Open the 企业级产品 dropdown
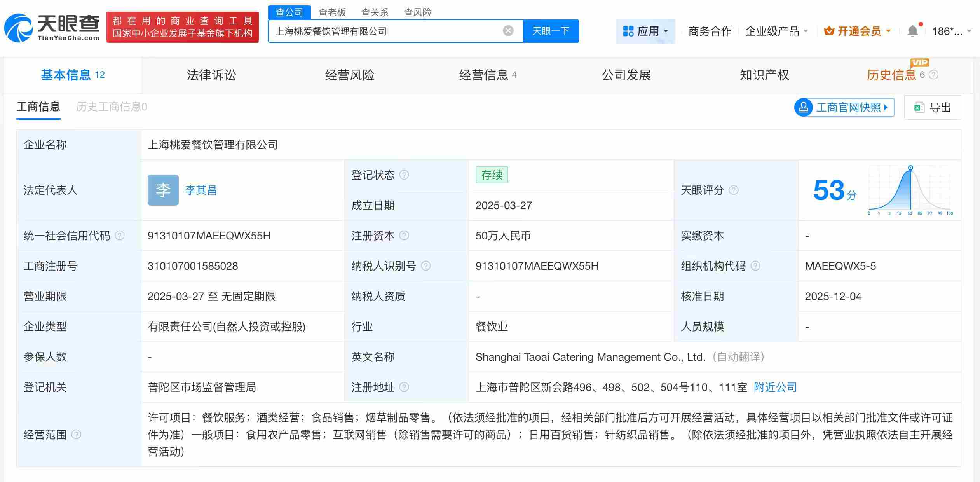Image resolution: width=980 pixels, height=482 pixels. click(806, 31)
